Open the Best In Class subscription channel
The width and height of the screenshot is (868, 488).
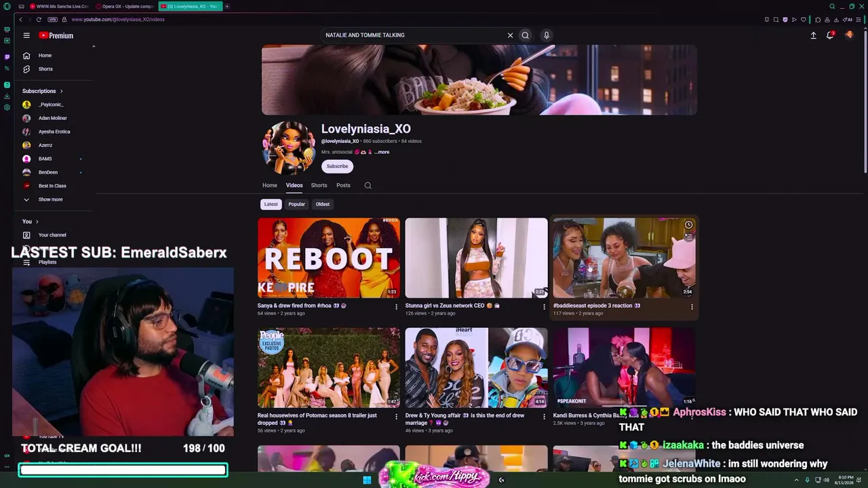click(x=45, y=186)
